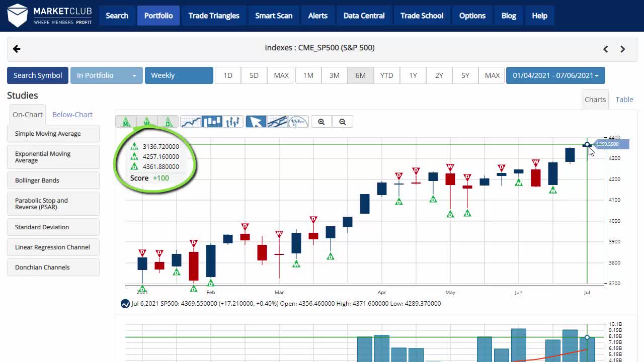Select the trendline drawing tool
Viewport: 644px width, 362px height.
pos(277,122)
